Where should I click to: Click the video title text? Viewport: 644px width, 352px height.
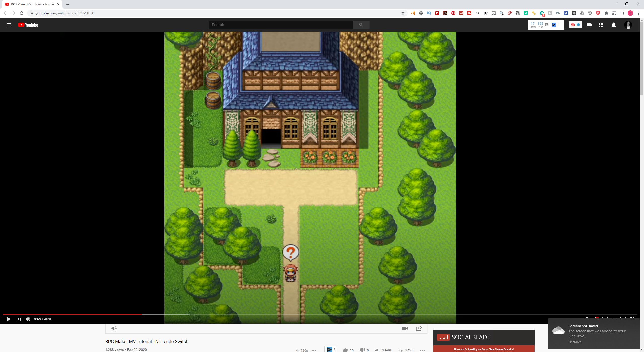coord(147,342)
